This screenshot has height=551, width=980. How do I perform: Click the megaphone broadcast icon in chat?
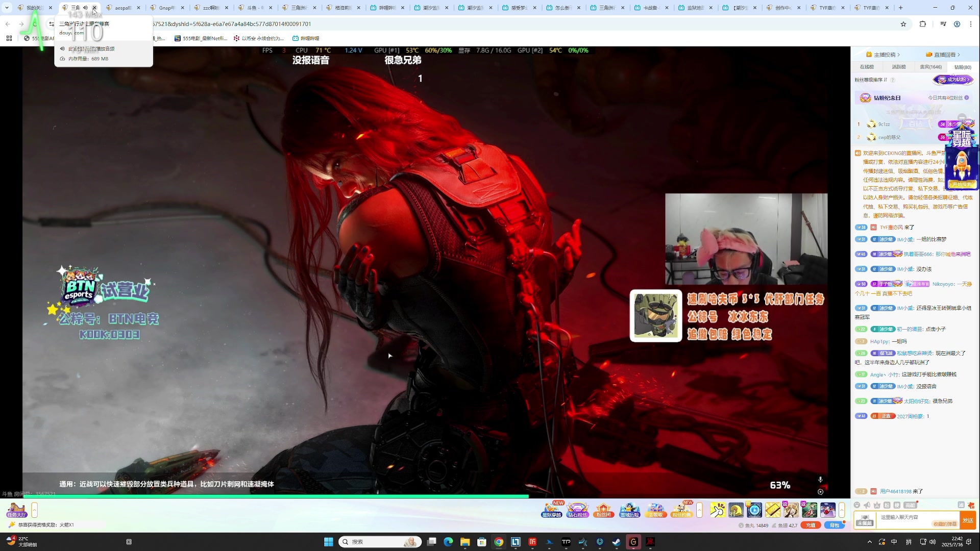867,505
